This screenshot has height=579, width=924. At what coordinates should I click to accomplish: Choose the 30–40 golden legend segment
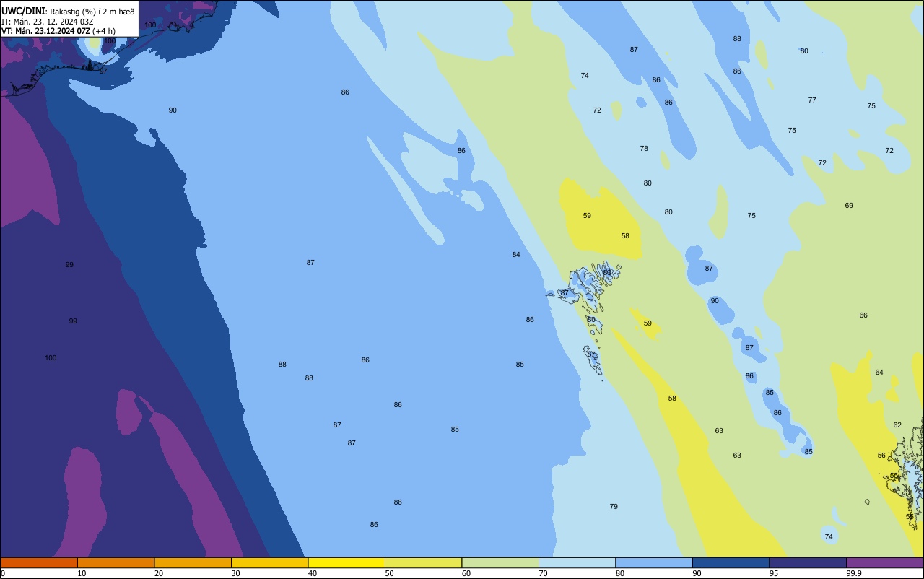pos(269,562)
